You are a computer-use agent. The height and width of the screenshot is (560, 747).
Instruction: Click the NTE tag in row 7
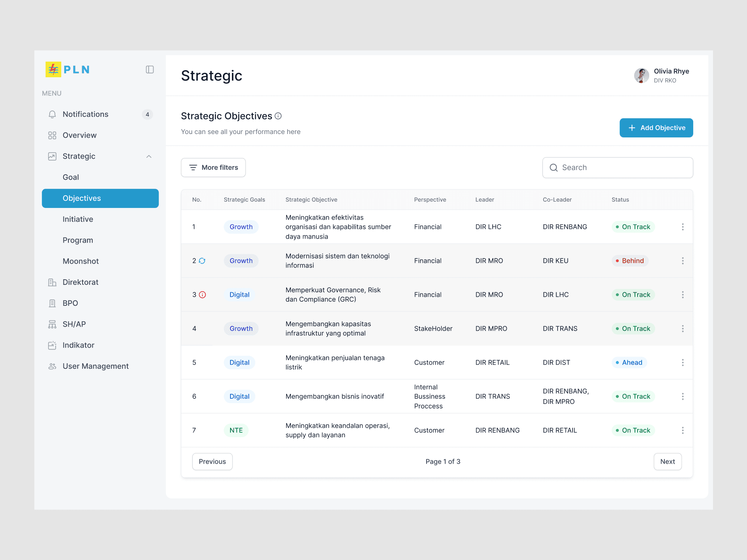(x=236, y=430)
